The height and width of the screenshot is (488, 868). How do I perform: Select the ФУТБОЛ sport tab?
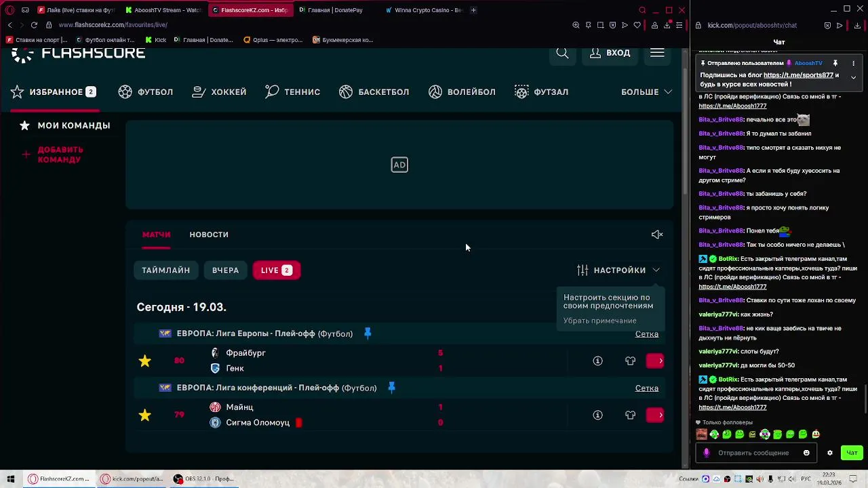[146, 92]
